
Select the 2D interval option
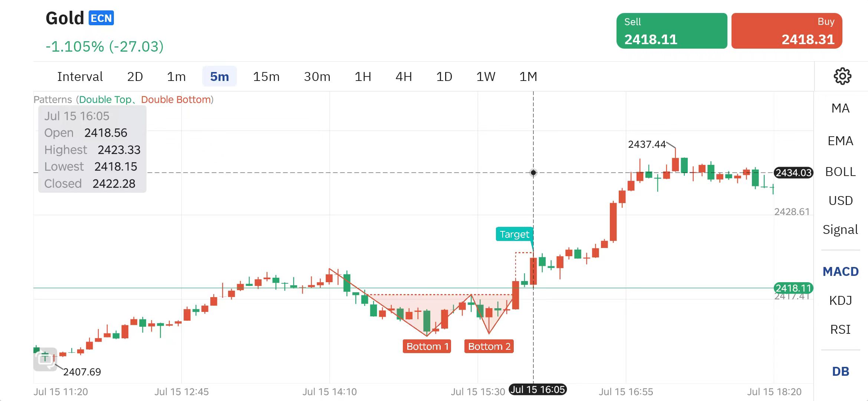click(135, 76)
